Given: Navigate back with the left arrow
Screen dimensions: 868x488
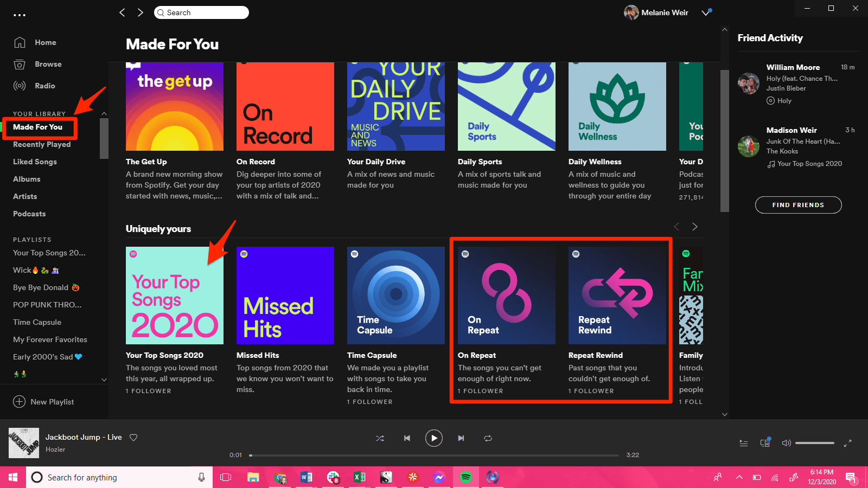Looking at the screenshot, I should 122,12.
